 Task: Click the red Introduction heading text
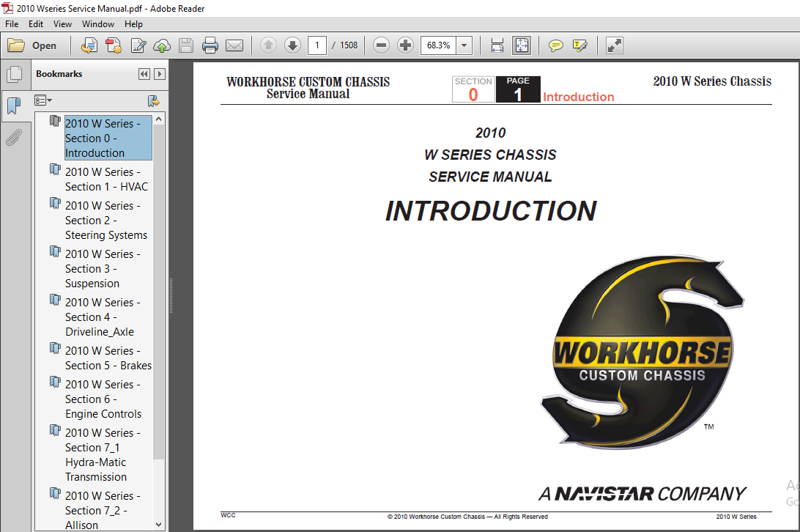579,97
